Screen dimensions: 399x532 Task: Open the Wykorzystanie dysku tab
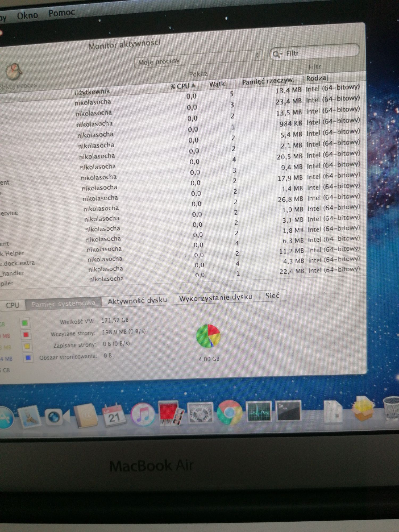pos(216,297)
